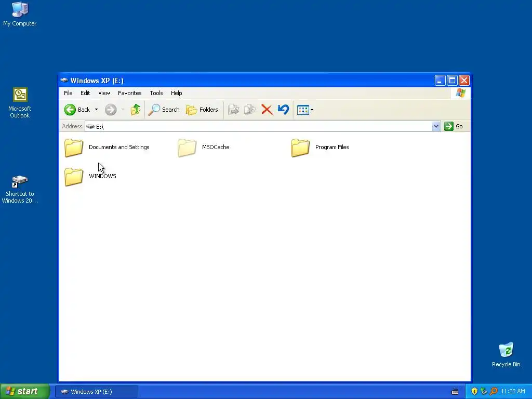Click the blue Undo icon
This screenshot has width=532, height=399.
point(283,109)
